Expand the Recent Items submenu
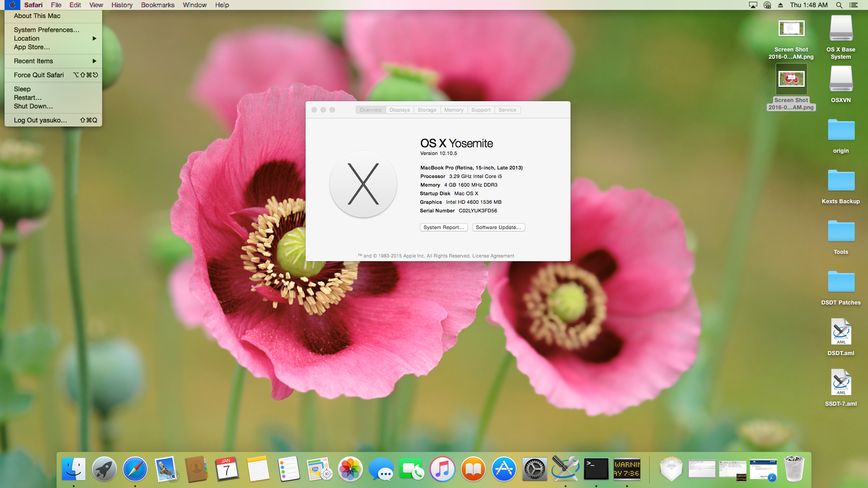The width and height of the screenshot is (868, 488). tap(53, 61)
